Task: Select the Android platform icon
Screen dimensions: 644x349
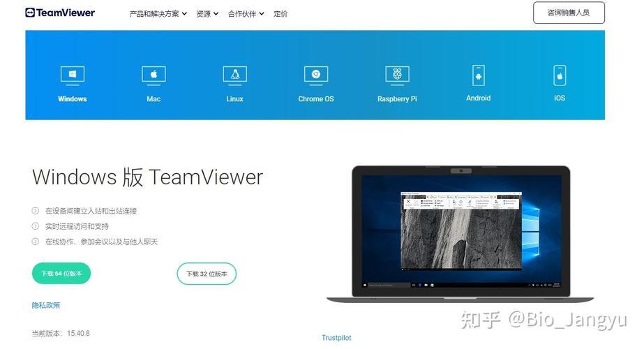Action: coord(478,74)
